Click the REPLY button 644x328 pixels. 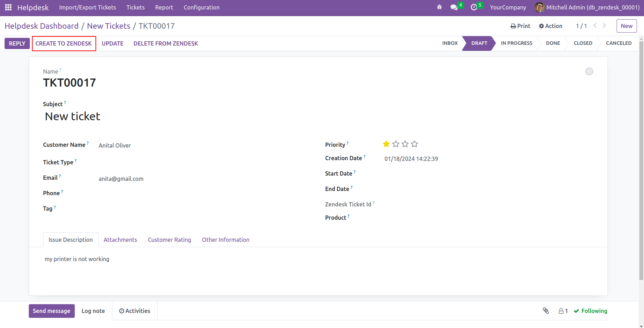coord(17,43)
